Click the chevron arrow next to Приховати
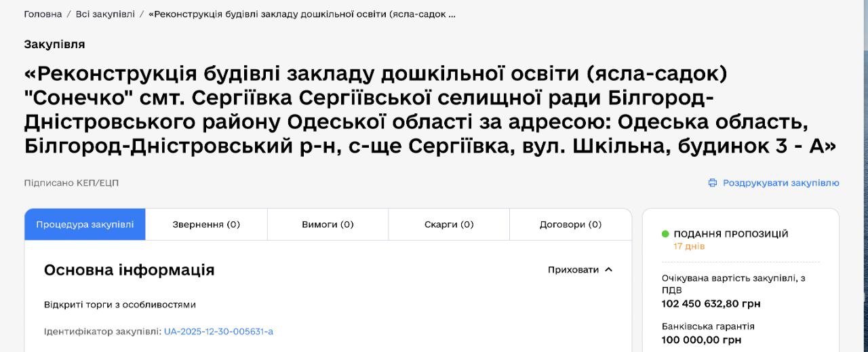868x352 pixels. [608, 270]
